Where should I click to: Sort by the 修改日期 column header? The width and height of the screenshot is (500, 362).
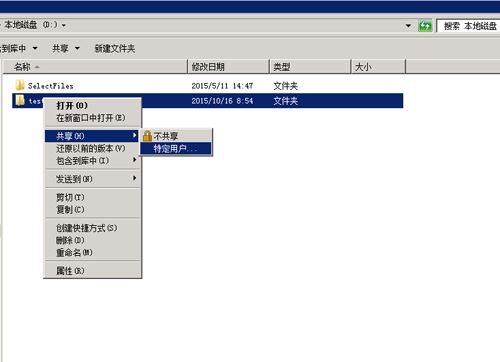[228, 67]
